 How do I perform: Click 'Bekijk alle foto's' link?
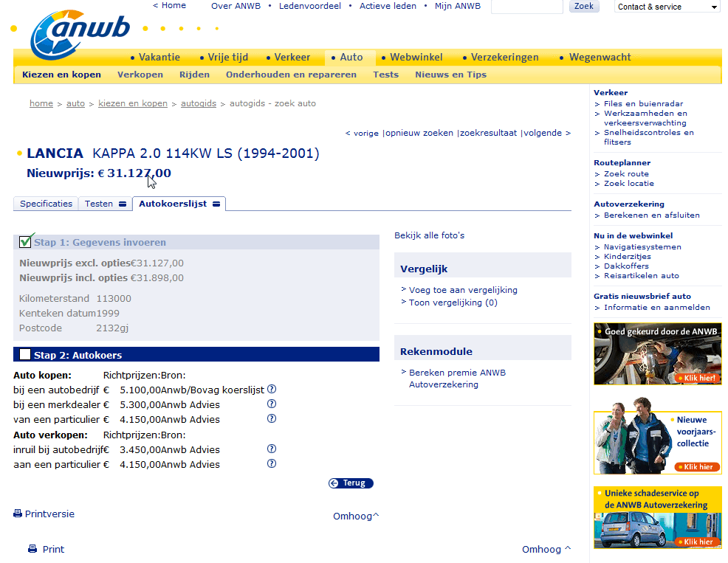point(430,235)
